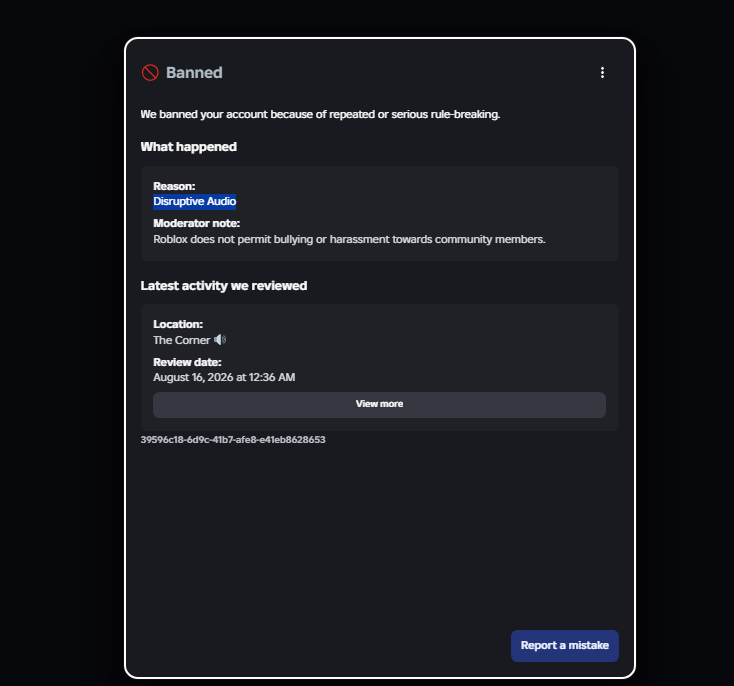
Task: Click the 'We banned your account' sentence
Action: [320, 115]
